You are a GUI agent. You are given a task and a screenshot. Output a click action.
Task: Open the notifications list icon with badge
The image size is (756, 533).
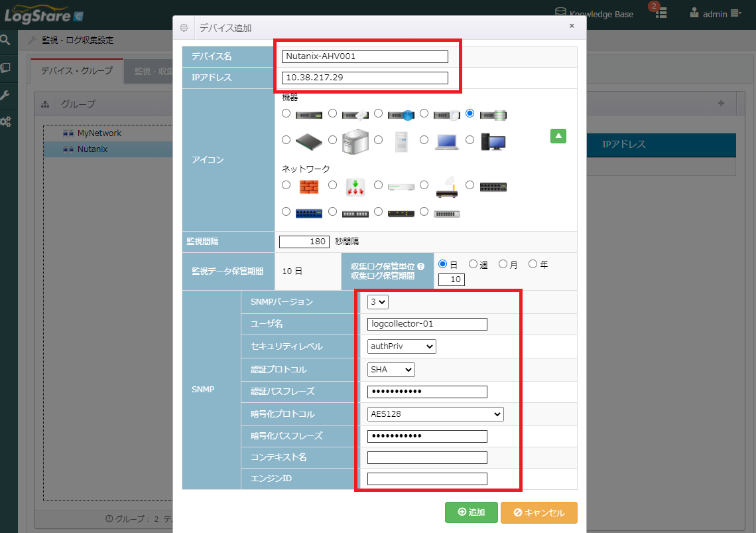[661, 13]
